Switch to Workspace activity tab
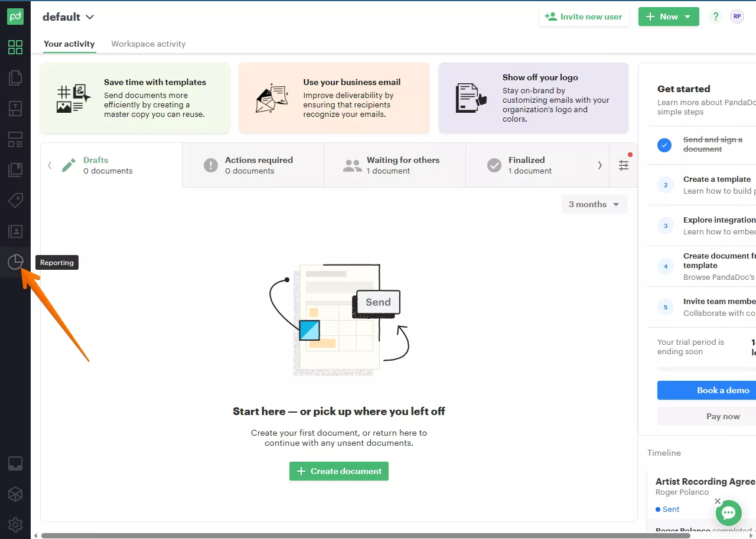The height and width of the screenshot is (539, 756). [148, 44]
